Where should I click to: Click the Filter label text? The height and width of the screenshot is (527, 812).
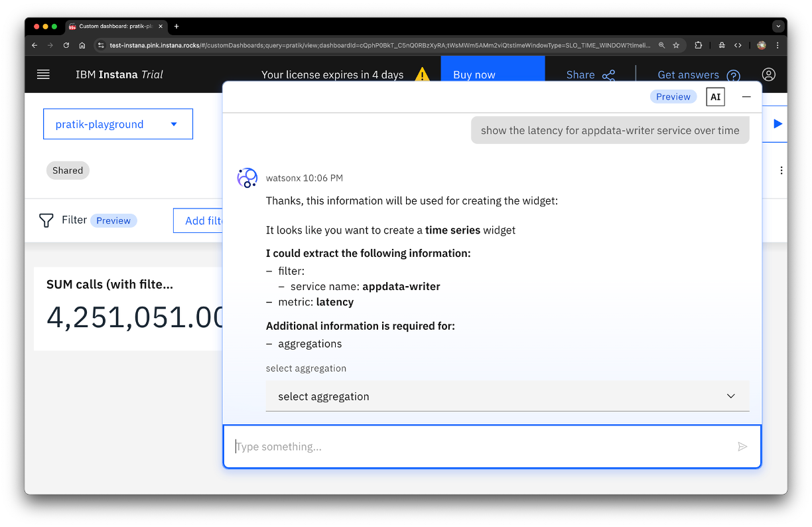click(74, 220)
